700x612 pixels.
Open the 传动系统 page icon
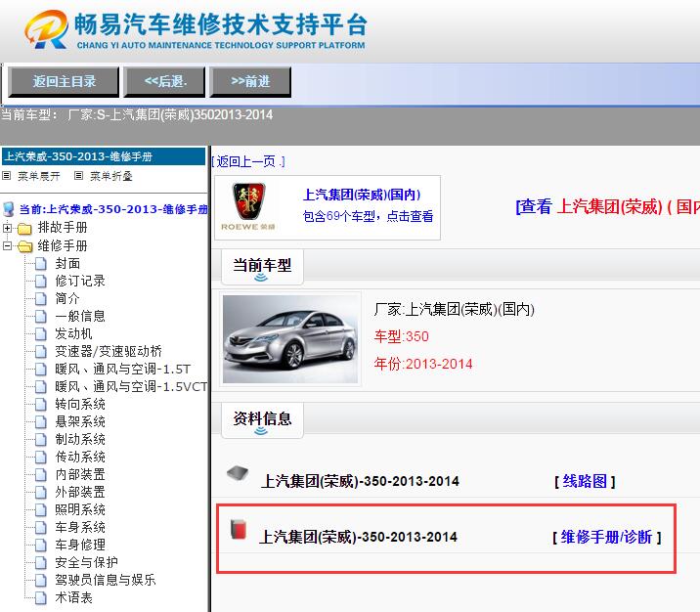pos(41,458)
